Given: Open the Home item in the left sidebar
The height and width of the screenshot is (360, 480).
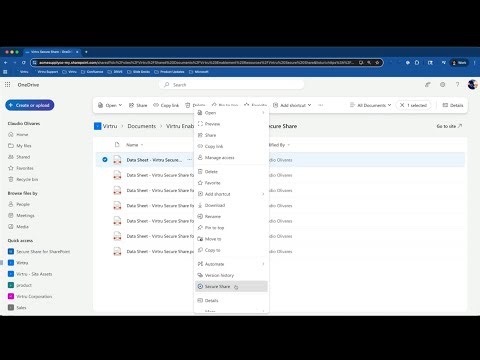Looking at the screenshot, I should (x=19, y=135).
